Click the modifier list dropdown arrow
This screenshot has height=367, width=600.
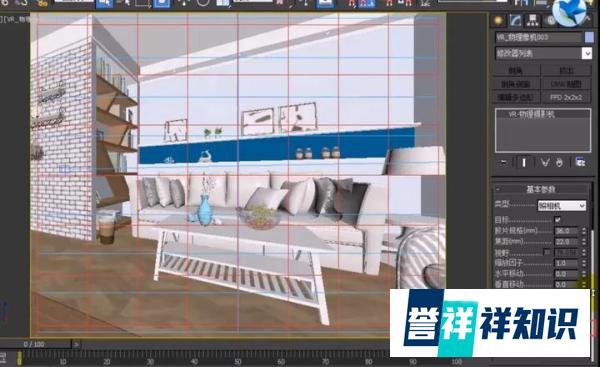coord(587,53)
